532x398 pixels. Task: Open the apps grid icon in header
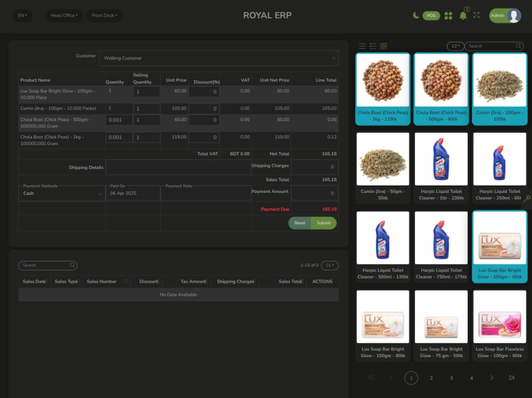tap(448, 15)
